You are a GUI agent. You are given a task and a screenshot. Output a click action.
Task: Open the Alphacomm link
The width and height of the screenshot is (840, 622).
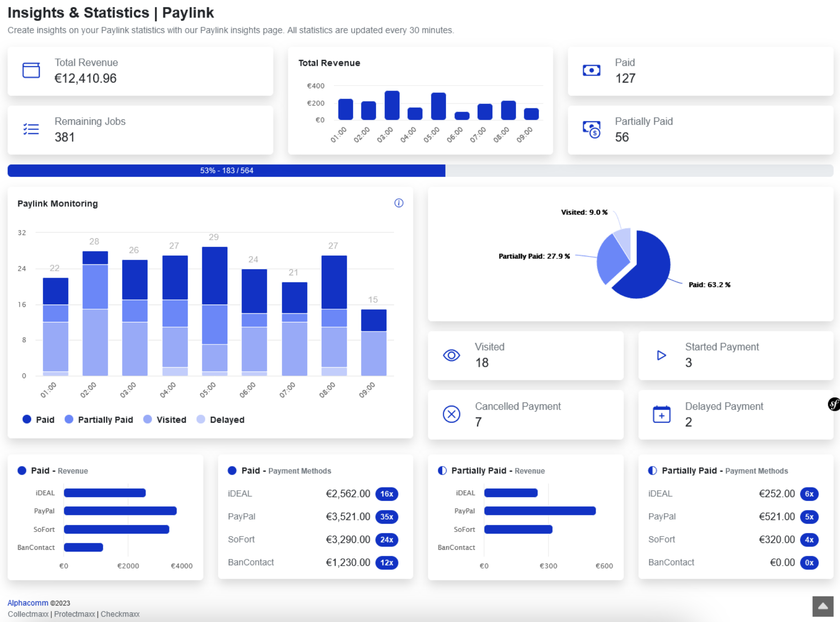pos(27,602)
